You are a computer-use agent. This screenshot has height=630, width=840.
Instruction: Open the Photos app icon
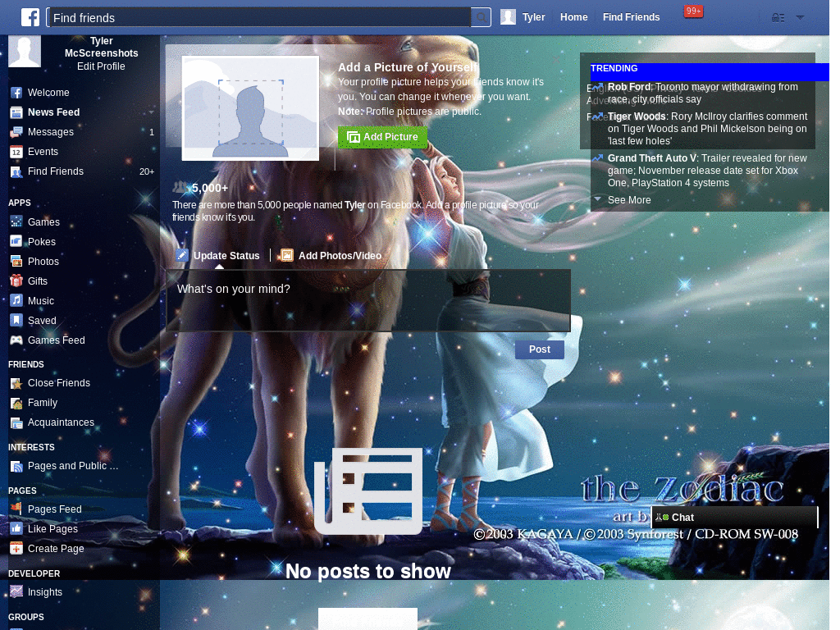(16, 261)
